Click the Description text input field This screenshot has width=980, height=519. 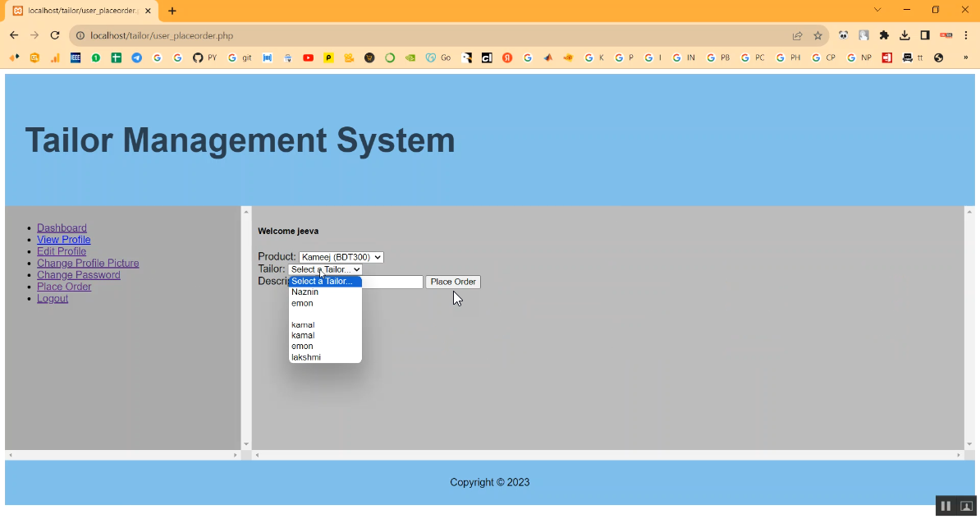pyautogui.click(x=392, y=282)
